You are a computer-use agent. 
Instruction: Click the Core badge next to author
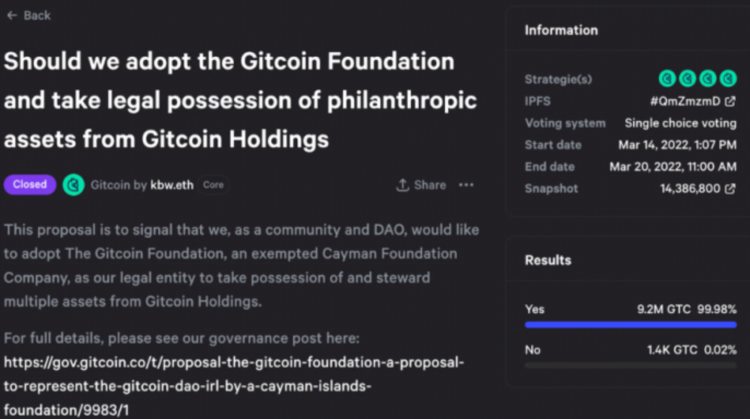click(x=213, y=185)
